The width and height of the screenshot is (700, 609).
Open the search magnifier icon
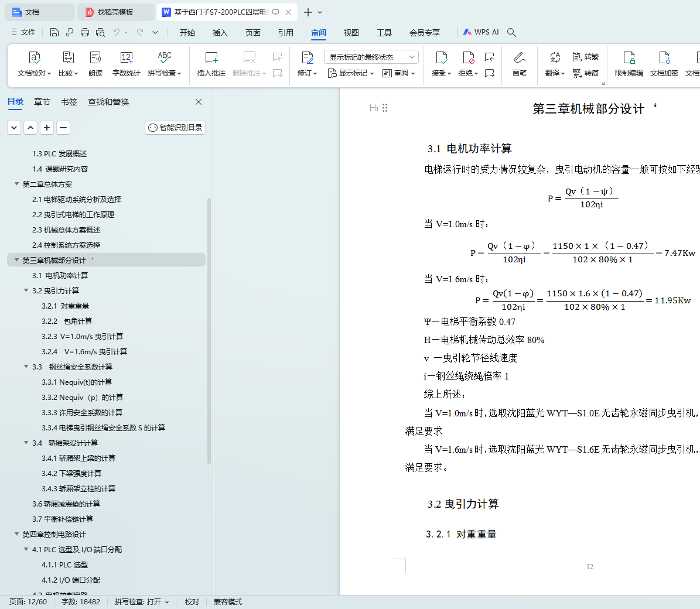(x=511, y=32)
